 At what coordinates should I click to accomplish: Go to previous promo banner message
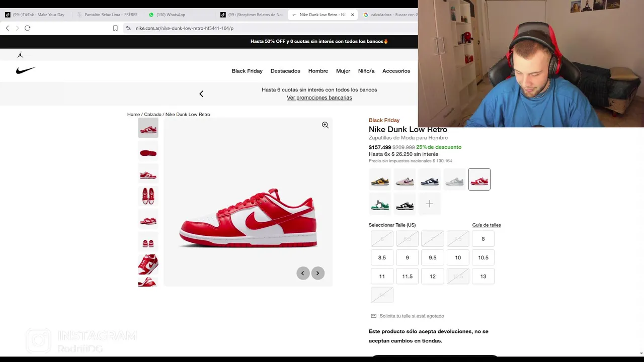coord(201,94)
